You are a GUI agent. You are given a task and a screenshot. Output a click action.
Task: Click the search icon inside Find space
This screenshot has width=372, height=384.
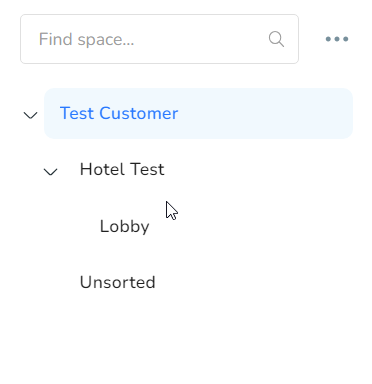(x=276, y=39)
